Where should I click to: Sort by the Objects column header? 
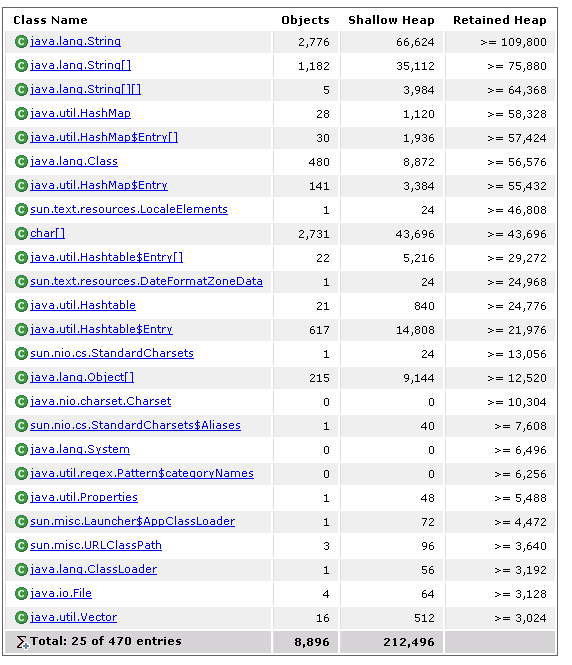pyautogui.click(x=305, y=20)
